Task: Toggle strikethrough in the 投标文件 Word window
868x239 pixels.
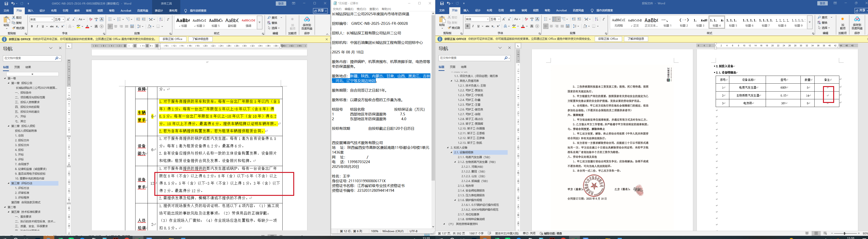Action: (x=487, y=26)
